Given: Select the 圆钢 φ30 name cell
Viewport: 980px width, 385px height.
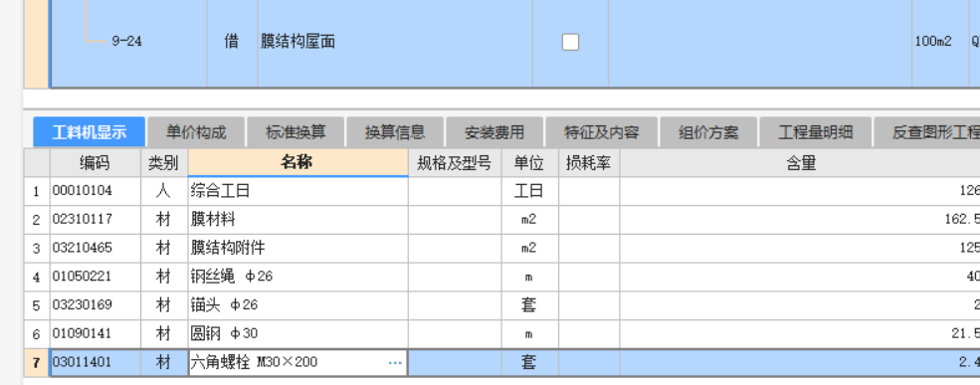Looking at the screenshot, I should (x=297, y=333).
